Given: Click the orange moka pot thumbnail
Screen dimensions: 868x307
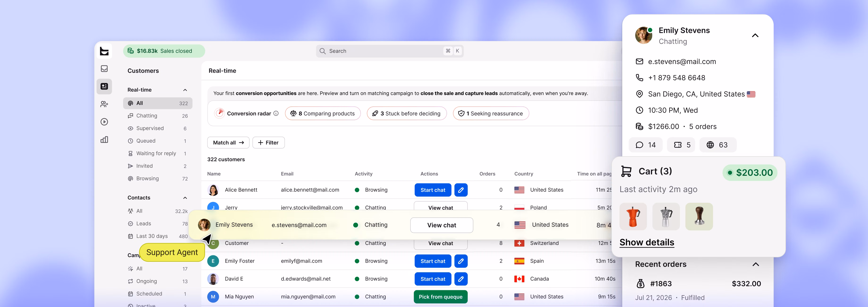Looking at the screenshot, I should tap(633, 217).
